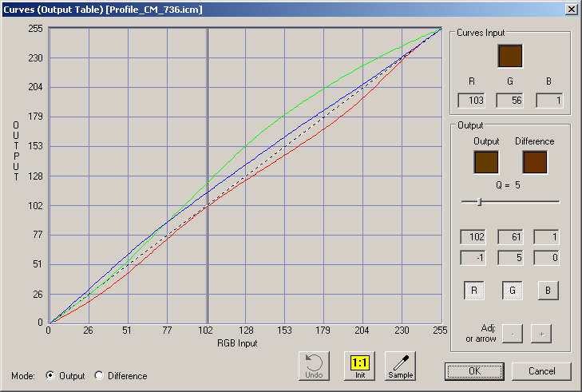The width and height of the screenshot is (582, 392).
Task: Click the input G field showing 56
Action: pos(510,101)
